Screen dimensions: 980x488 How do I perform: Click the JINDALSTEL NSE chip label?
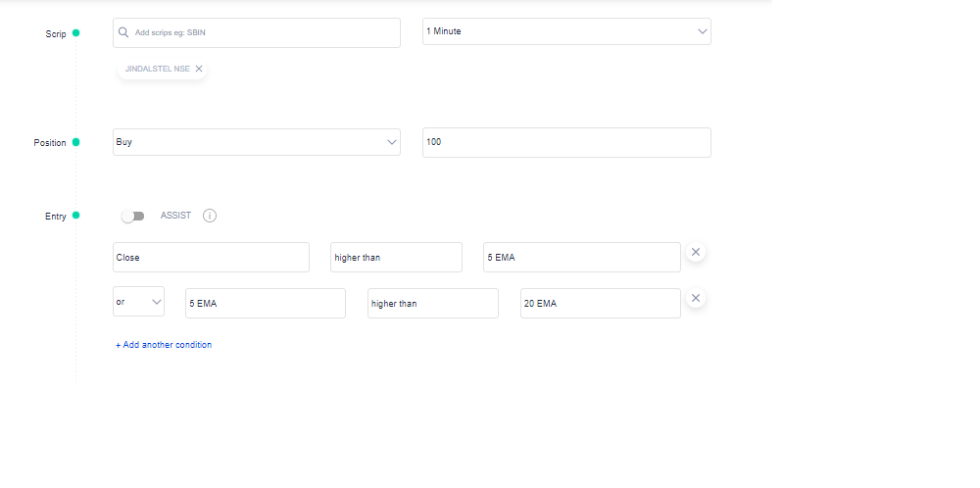158,69
